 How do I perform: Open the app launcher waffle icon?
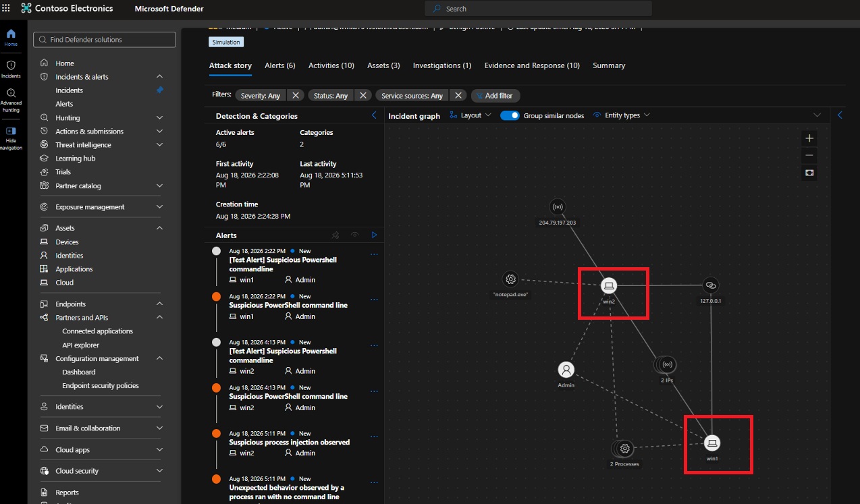point(6,9)
